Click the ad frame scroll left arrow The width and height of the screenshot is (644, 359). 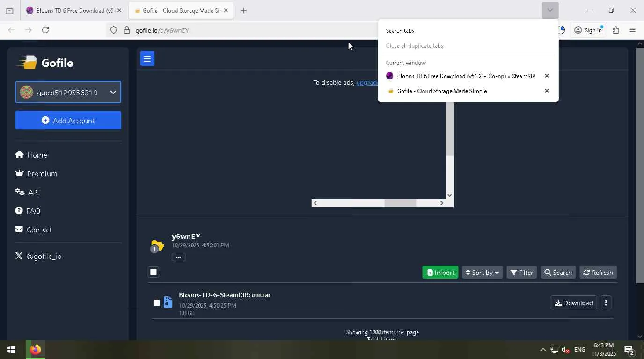click(315, 203)
